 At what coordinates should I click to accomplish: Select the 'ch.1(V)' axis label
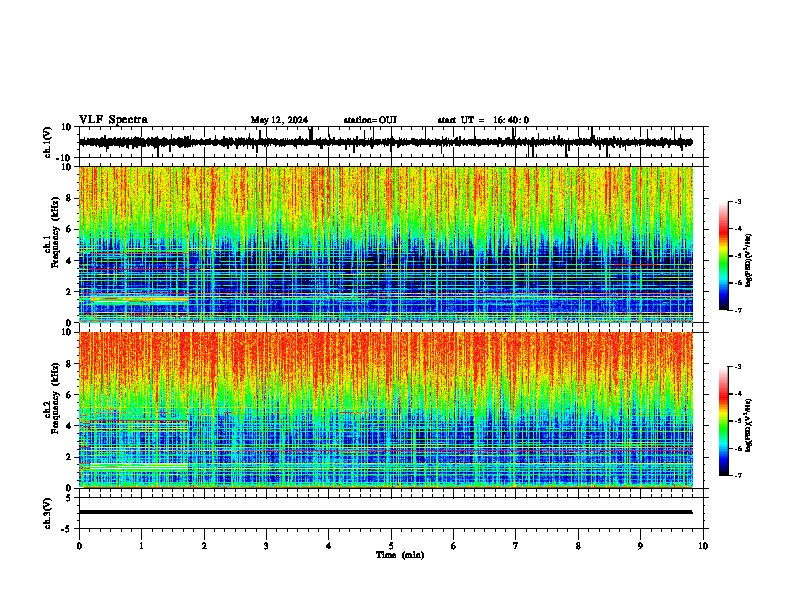tap(48, 142)
